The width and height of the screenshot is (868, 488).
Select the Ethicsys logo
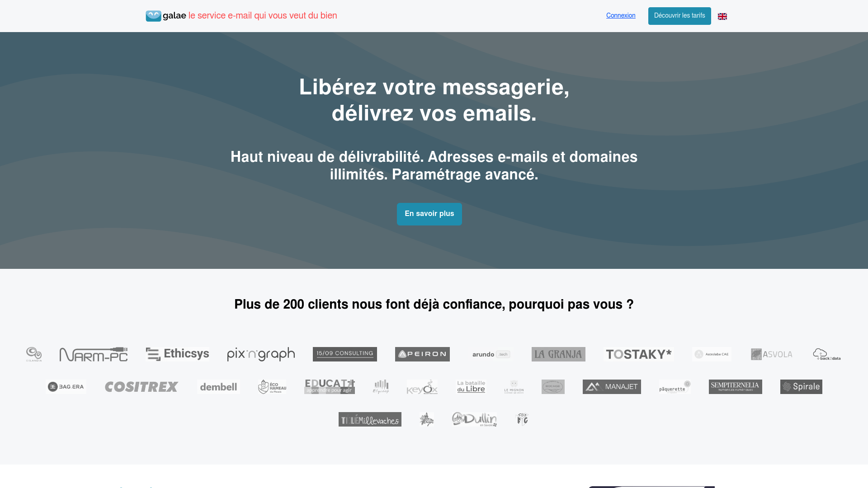[177, 354]
